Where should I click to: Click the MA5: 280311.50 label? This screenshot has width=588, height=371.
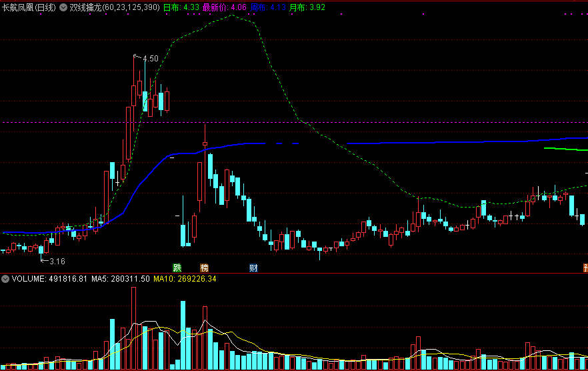point(121,279)
